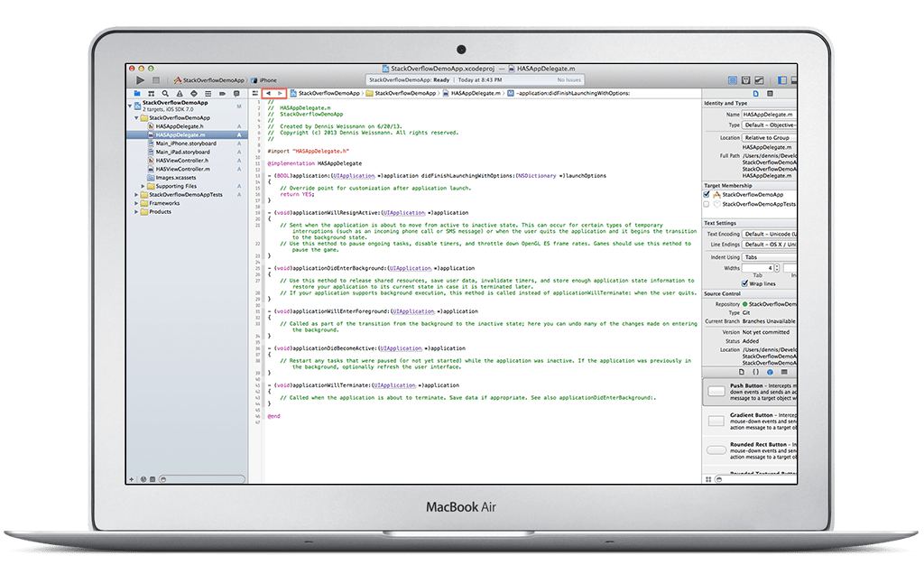This screenshot has width=924, height=574.
Task: Check the StackOverflowDemoApp target membership
Action: pos(707,194)
